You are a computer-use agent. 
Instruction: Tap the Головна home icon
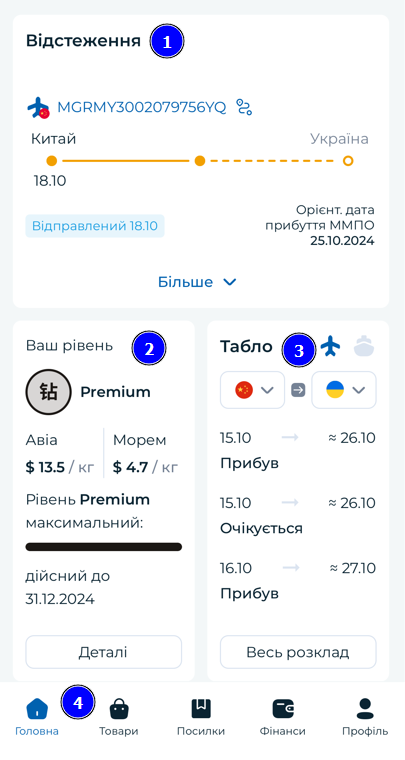point(37,709)
